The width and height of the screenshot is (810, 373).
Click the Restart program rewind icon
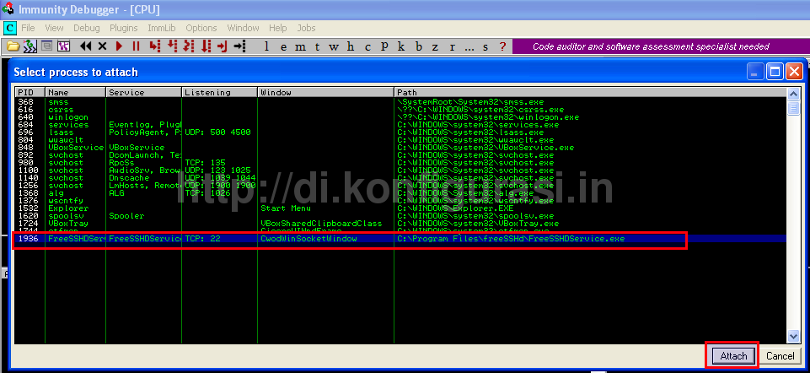86,46
